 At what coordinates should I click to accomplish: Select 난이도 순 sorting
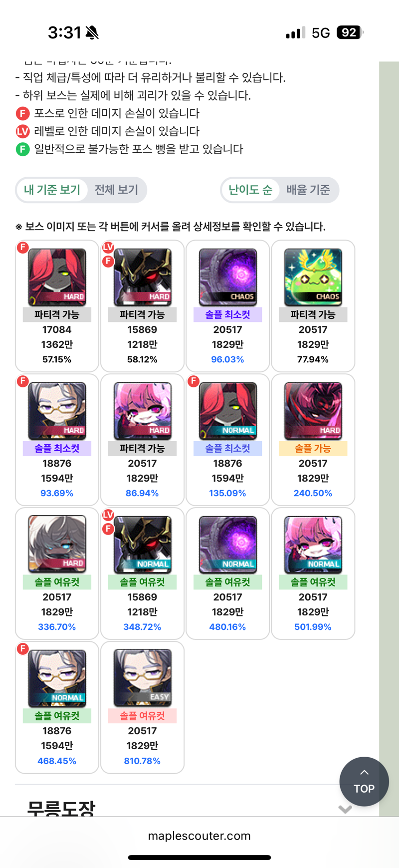[250, 190]
